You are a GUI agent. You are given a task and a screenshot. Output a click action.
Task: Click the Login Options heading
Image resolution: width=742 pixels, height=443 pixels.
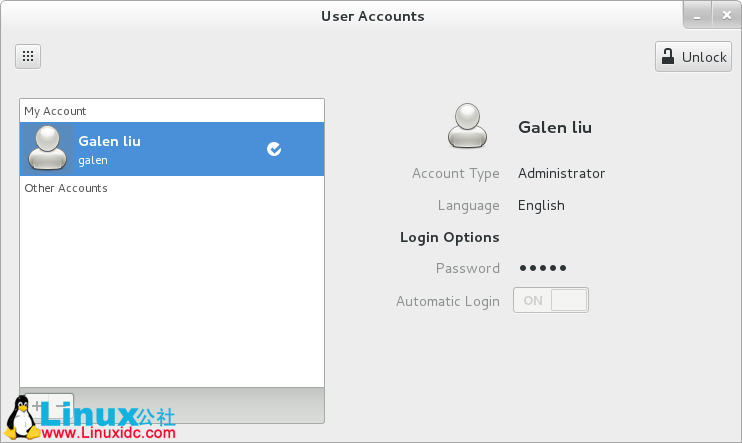pos(449,237)
